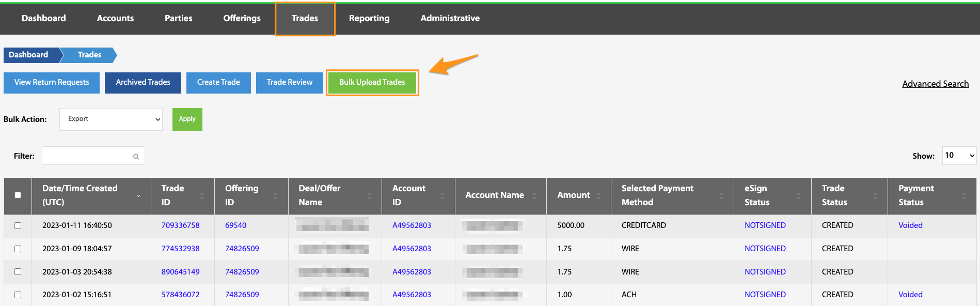Open Advanced Search link
Screen dimensions: 980x306
[936, 84]
